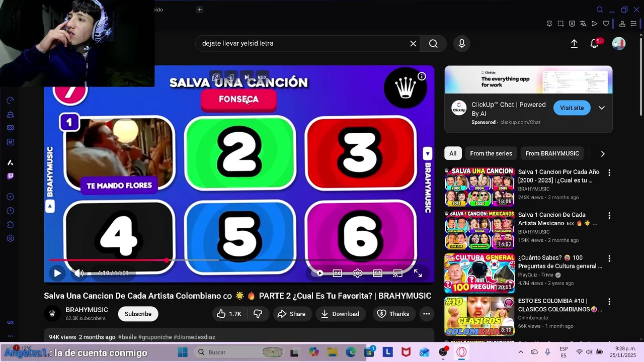
Task: Clear the YouTube search field
Action: pos(413,44)
